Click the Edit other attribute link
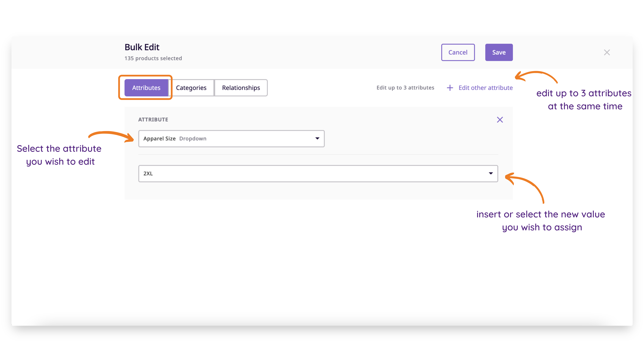Viewport: 644px width, 362px height. click(x=485, y=88)
